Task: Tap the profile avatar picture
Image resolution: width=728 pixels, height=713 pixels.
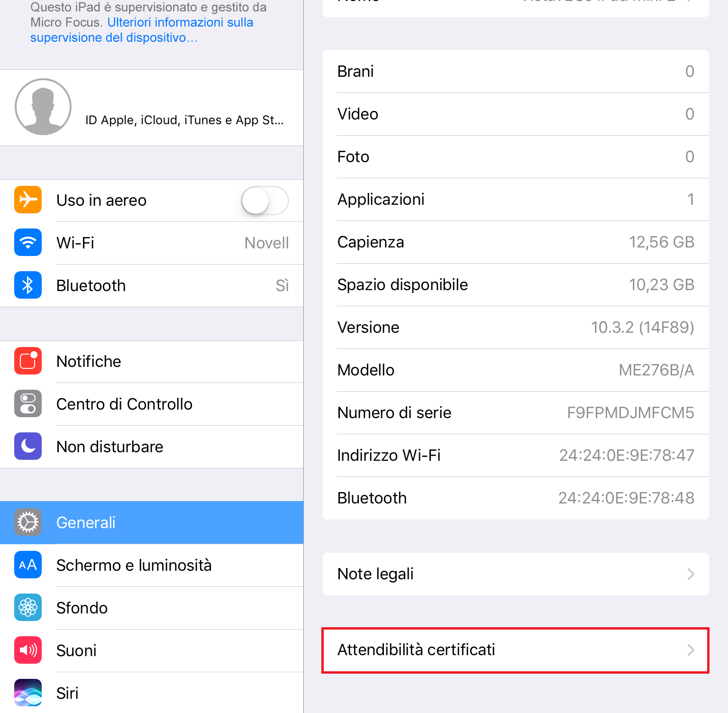Action: click(x=43, y=107)
